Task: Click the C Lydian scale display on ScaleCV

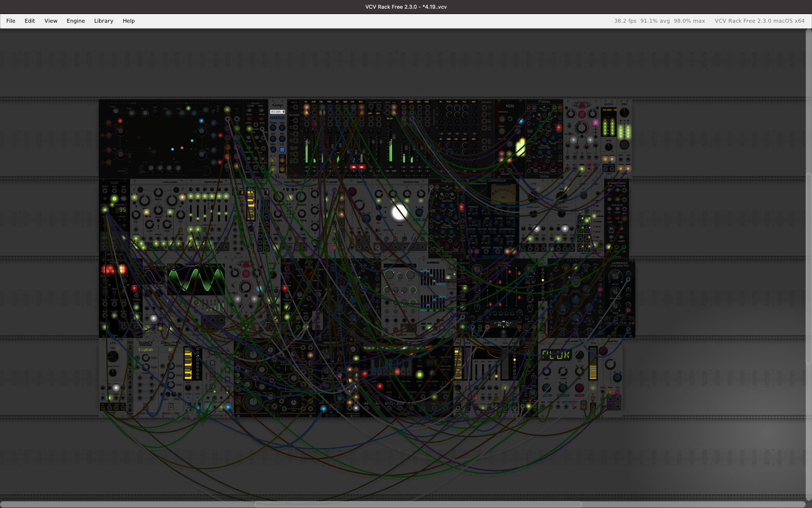Action: (x=145, y=349)
